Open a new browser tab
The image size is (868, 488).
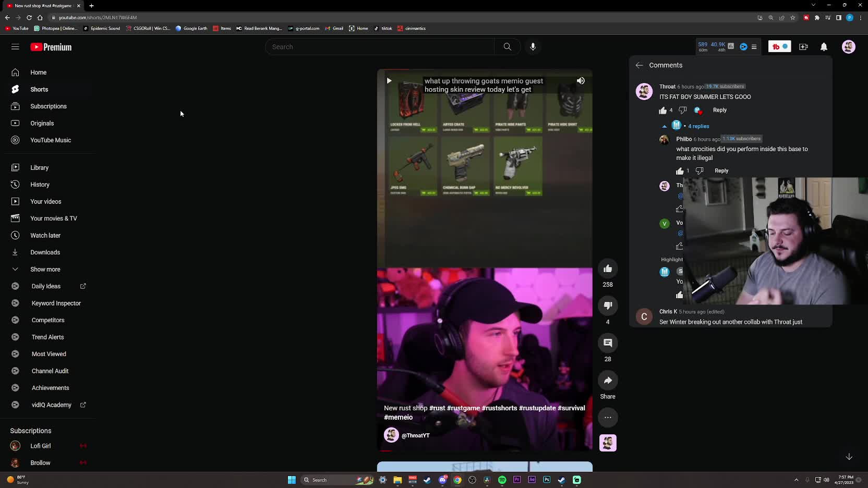[91, 6]
